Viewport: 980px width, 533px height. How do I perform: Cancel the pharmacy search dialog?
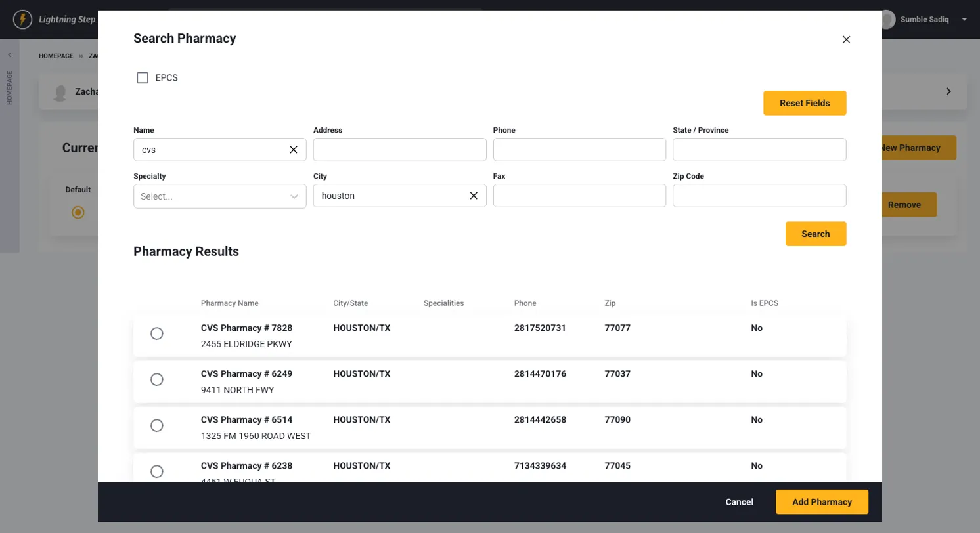pyautogui.click(x=739, y=502)
